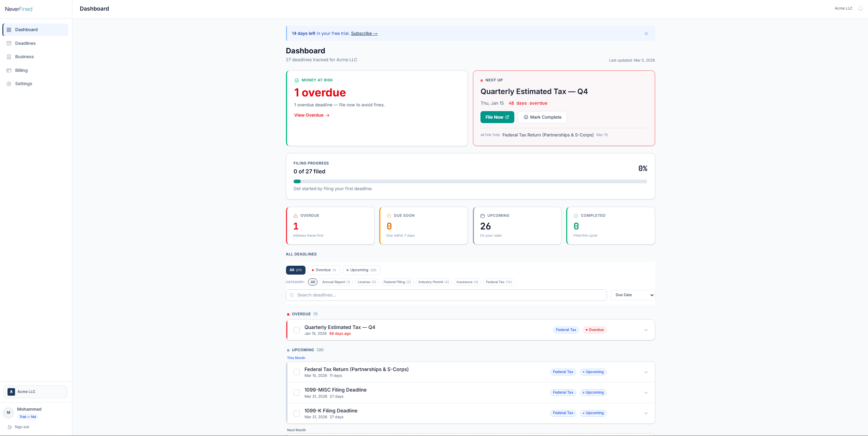The width and height of the screenshot is (868, 436).
Task: Click the Settings gear icon in sidebar
Action: pos(9,84)
